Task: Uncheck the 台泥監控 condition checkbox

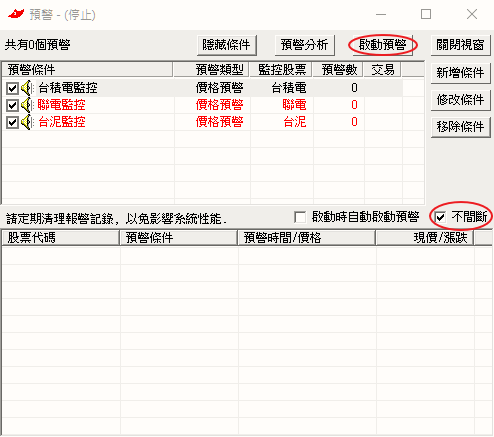Action: pyautogui.click(x=12, y=123)
